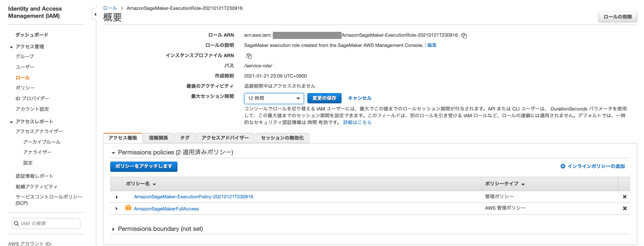This screenshot has height=246, width=644.
Task: Switch to the 信頼関係 tab
Action: tap(158, 138)
